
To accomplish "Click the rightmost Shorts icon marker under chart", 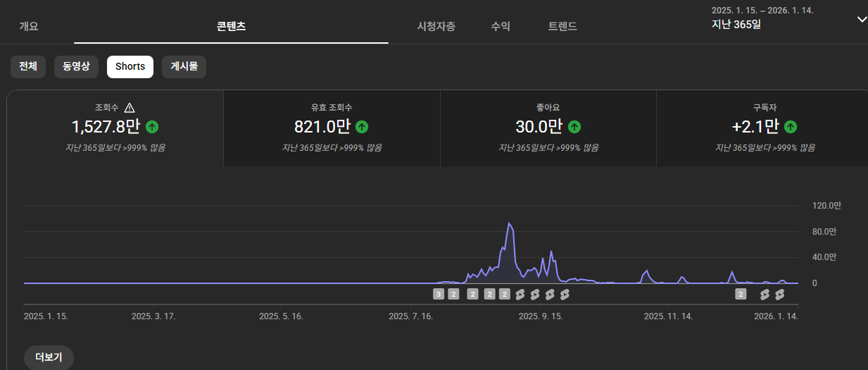I will tap(779, 294).
